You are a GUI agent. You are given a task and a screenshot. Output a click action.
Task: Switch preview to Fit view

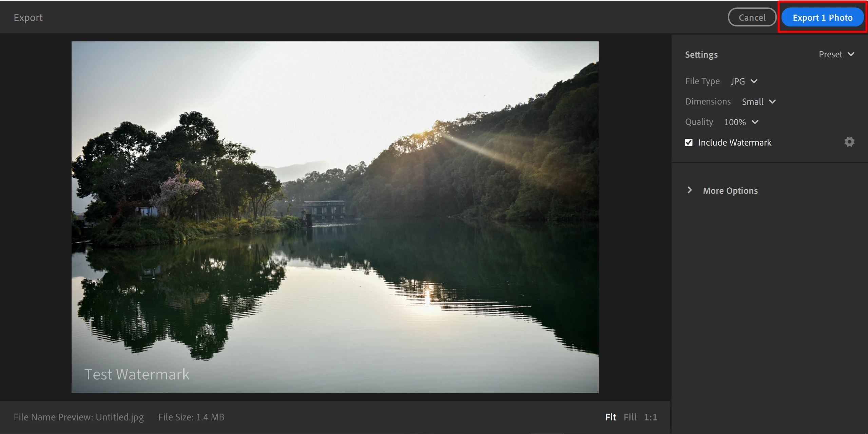(610, 417)
